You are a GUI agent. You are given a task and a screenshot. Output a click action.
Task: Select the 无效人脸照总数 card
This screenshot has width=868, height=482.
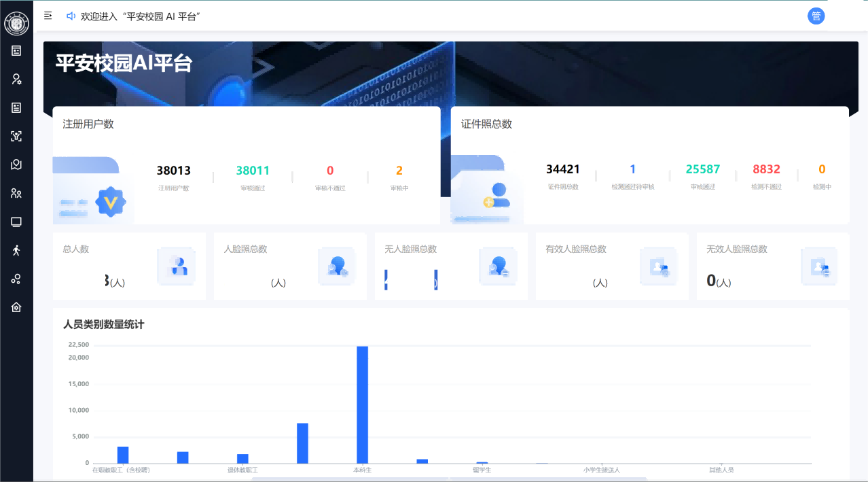pos(772,266)
